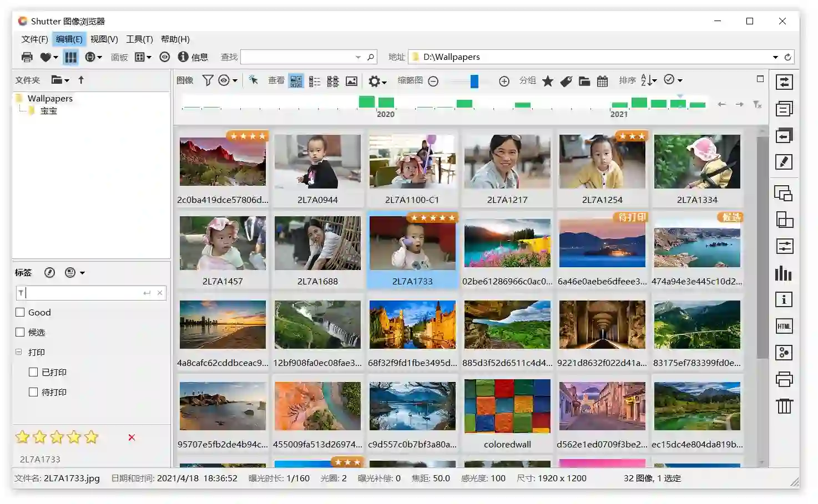818x504 pixels.
Task: Move timeline forward with right arrow
Action: (739, 104)
